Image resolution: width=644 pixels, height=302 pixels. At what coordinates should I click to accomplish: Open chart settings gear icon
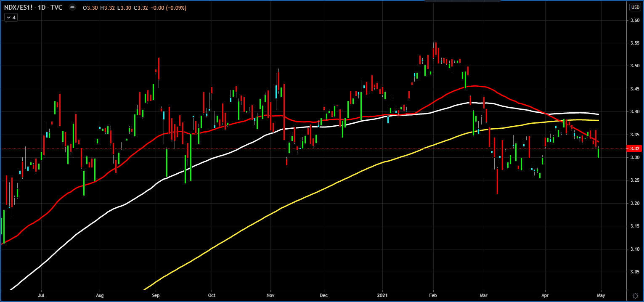pos(635,296)
